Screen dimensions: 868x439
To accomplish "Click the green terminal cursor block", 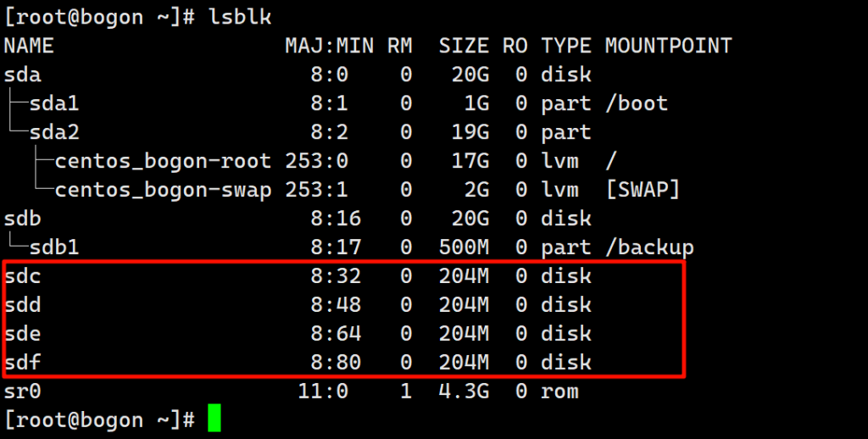I will coord(214,418).
